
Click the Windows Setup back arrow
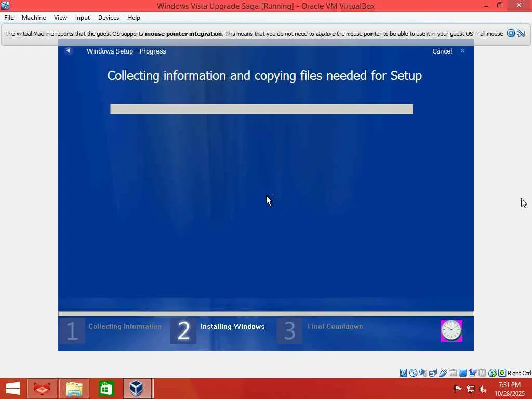coord(69,50)
